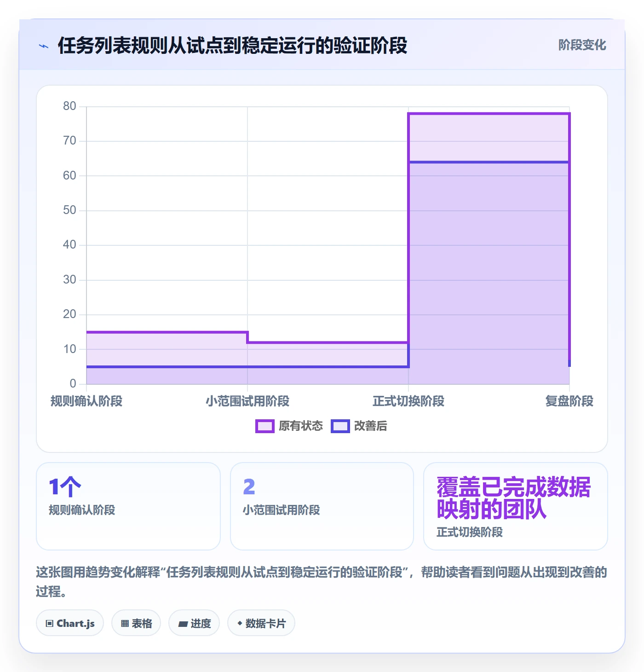
Task: Click the 小范围试用阶段 x-axis label
Action: click(x=247, y=401)
